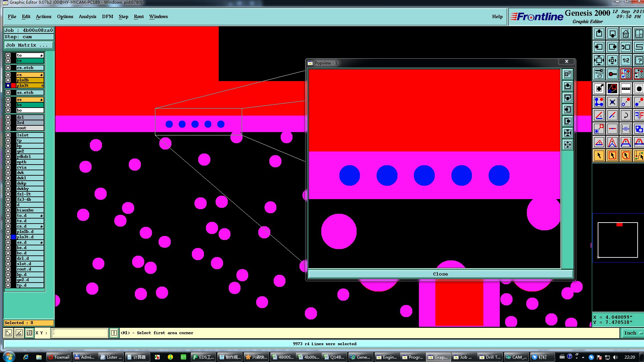
Task: Select the 1:2 zoom icon
Action: [x=626, y=61]
